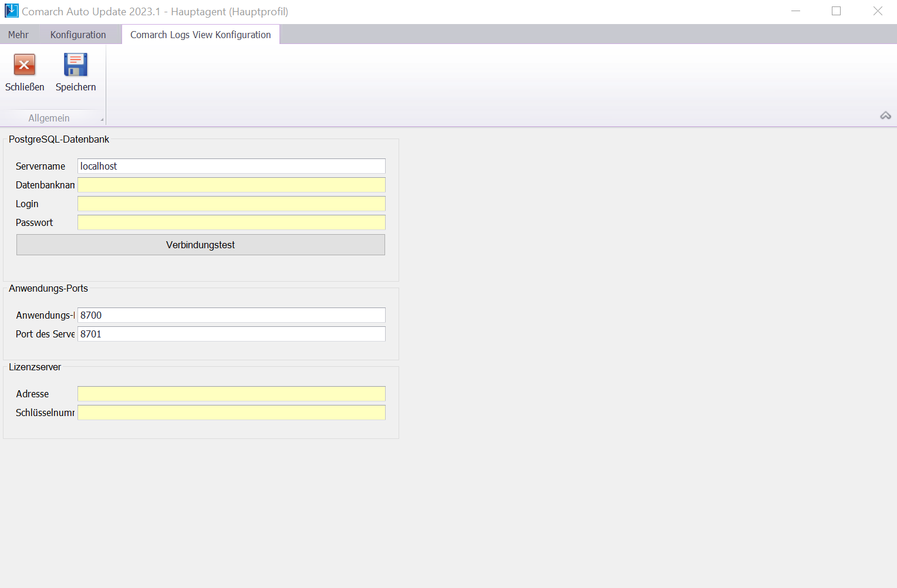This screenshot has height=588, width=897.
Task: Focus the Passwort input field
Action: 231,222
